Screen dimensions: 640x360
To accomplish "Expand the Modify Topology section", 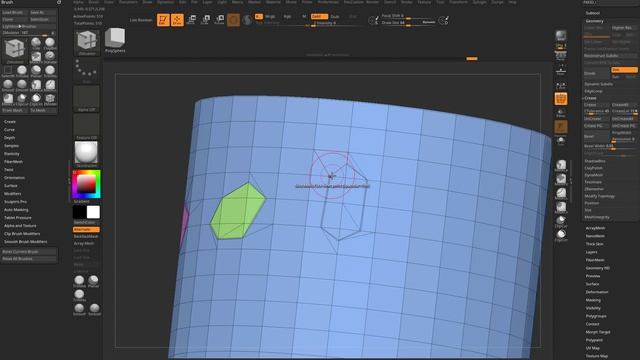I will click(599, 196).
